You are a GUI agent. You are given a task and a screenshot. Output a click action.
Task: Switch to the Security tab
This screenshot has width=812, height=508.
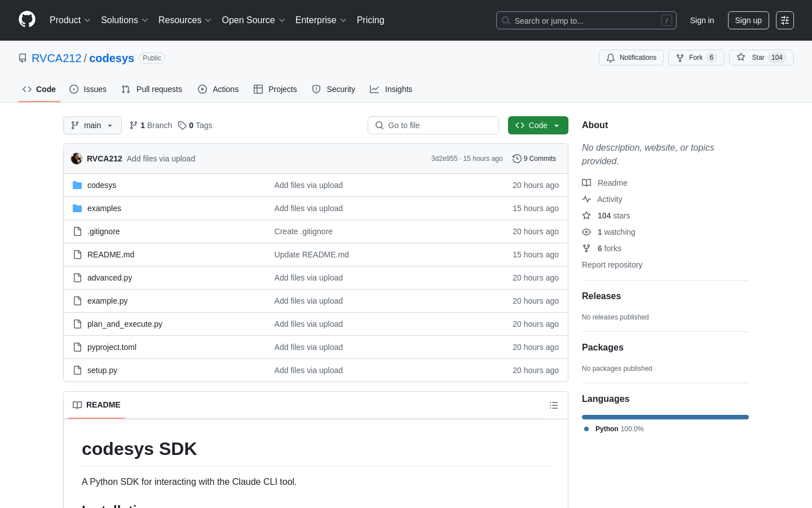[334, 89]
